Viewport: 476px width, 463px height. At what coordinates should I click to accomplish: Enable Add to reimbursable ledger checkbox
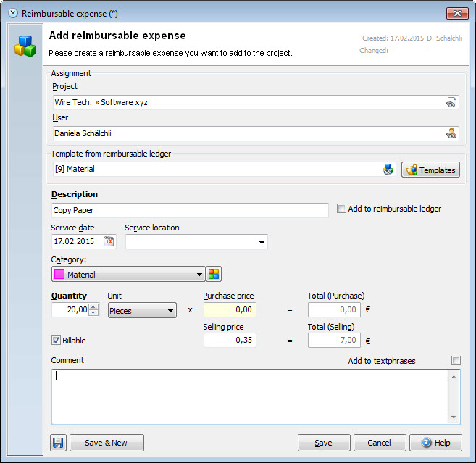coord(341,209)
